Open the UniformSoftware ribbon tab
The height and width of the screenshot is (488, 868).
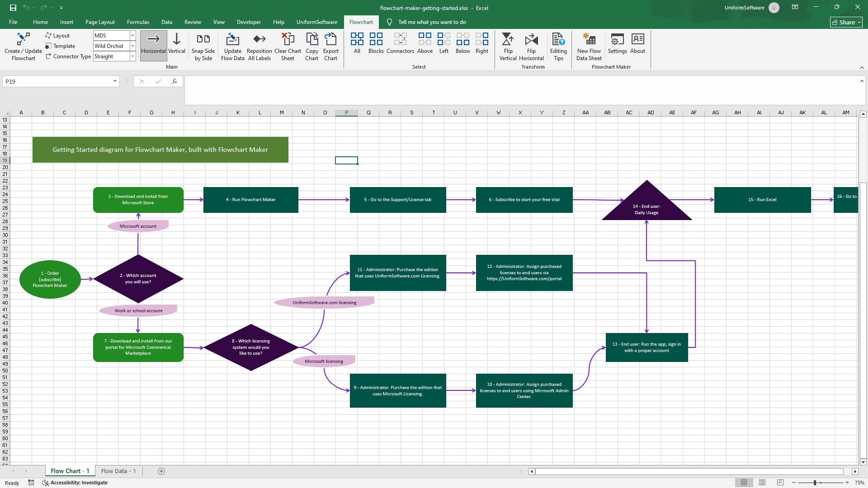click(x=317, y=22)
